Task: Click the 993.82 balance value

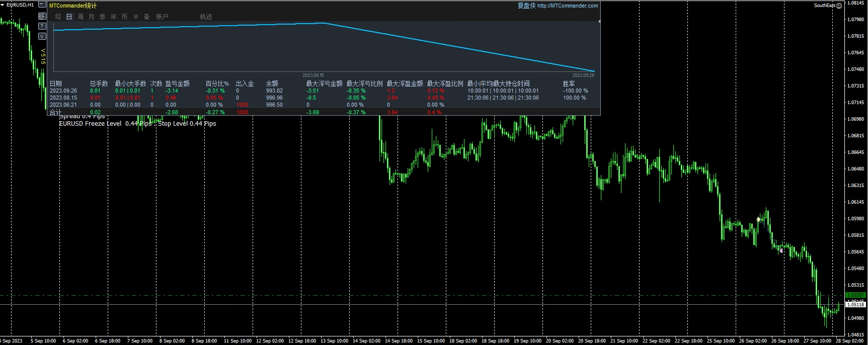Action: point(275,91)
